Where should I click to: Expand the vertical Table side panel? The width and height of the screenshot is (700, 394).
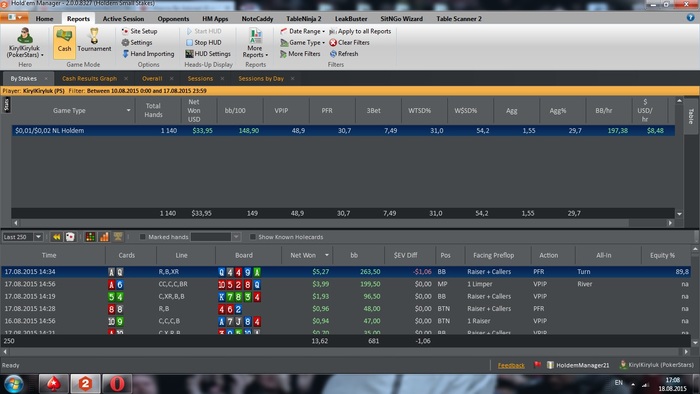(x=691, y=116)
